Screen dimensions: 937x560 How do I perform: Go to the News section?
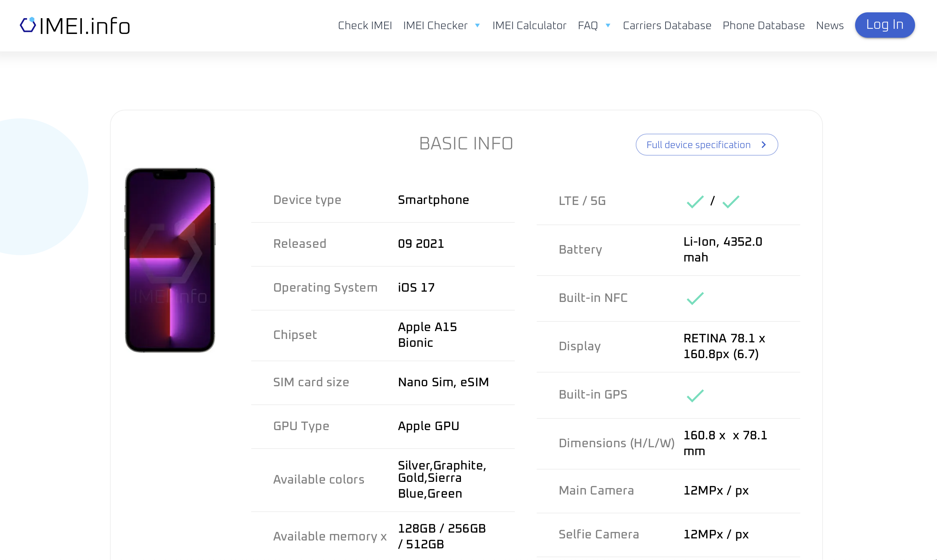829,25
